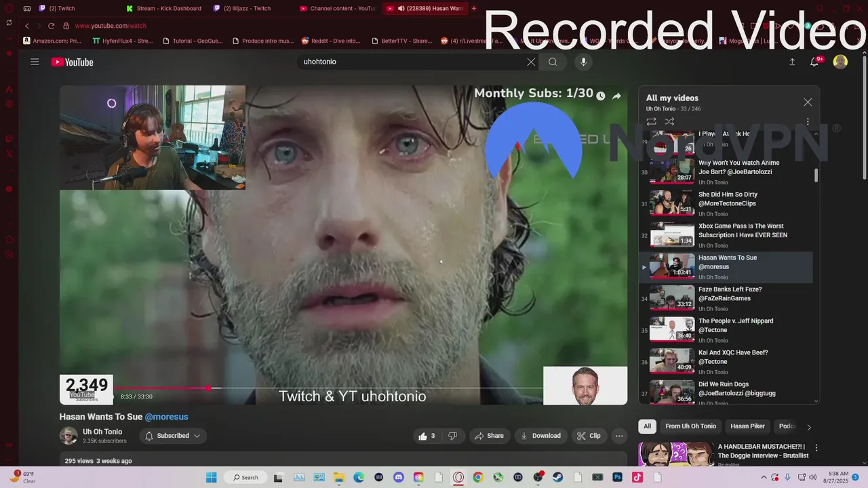
Task: Open Discord from the taskbar
Action: tap(398, 477)
